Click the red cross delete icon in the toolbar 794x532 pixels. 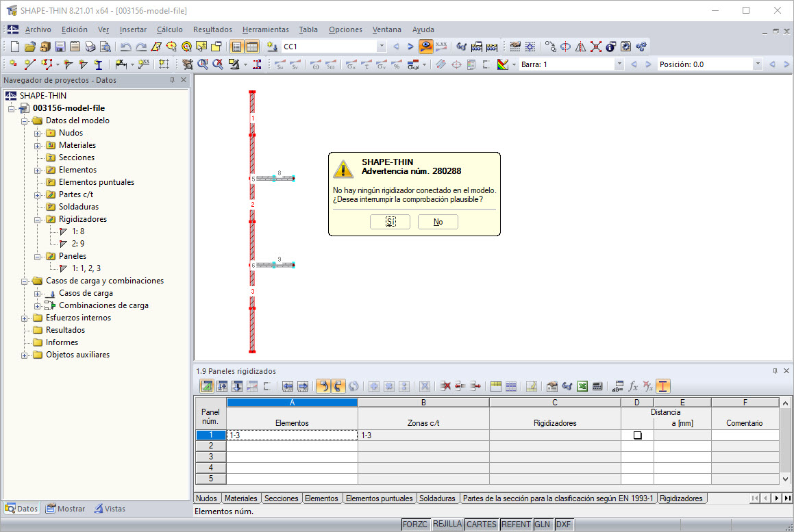[x=595, y=47]
